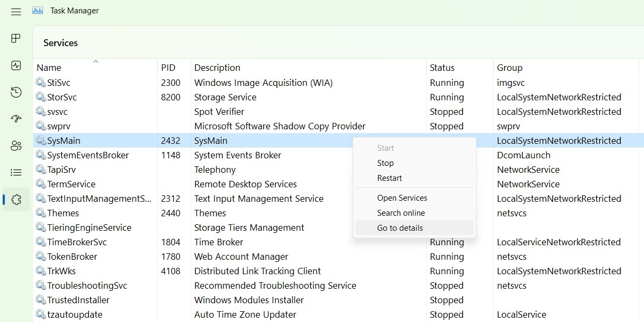
Task: Show the Users page from the sidebar
Action: [16, 145]
